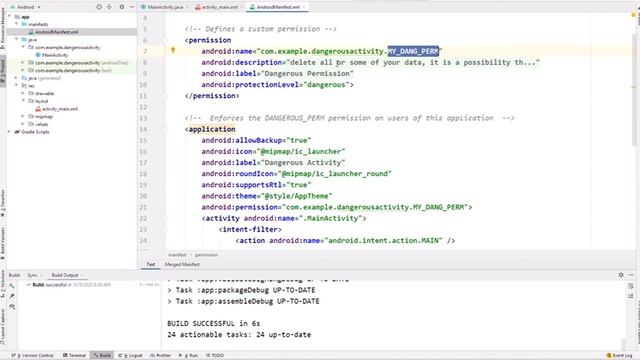Open Build panel settings gear
This screenshot has height=360, width=640.
pyautogui.click(x=621, y=275)
